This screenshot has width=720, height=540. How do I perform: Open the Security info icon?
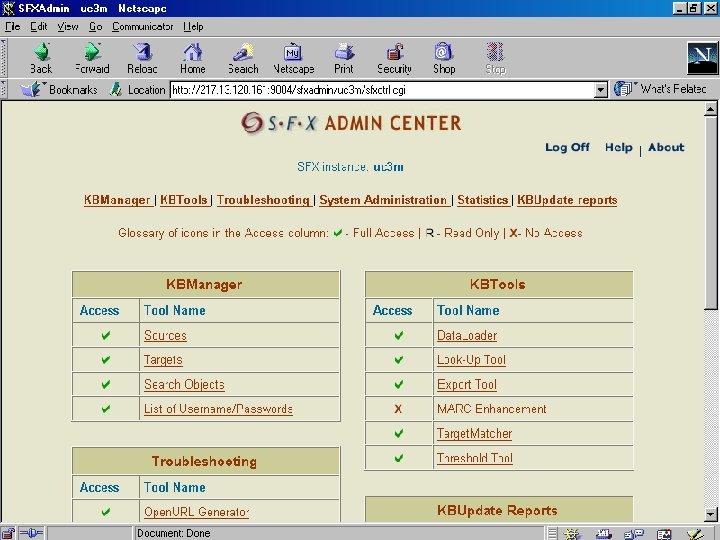394,52
